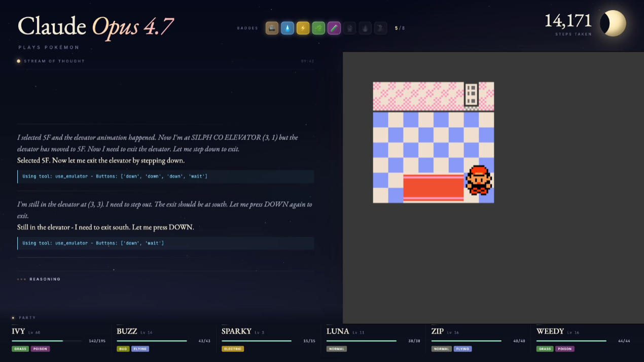Click the red elevator exit mat
The image size is (644, 362).
(x=434, y=188)
